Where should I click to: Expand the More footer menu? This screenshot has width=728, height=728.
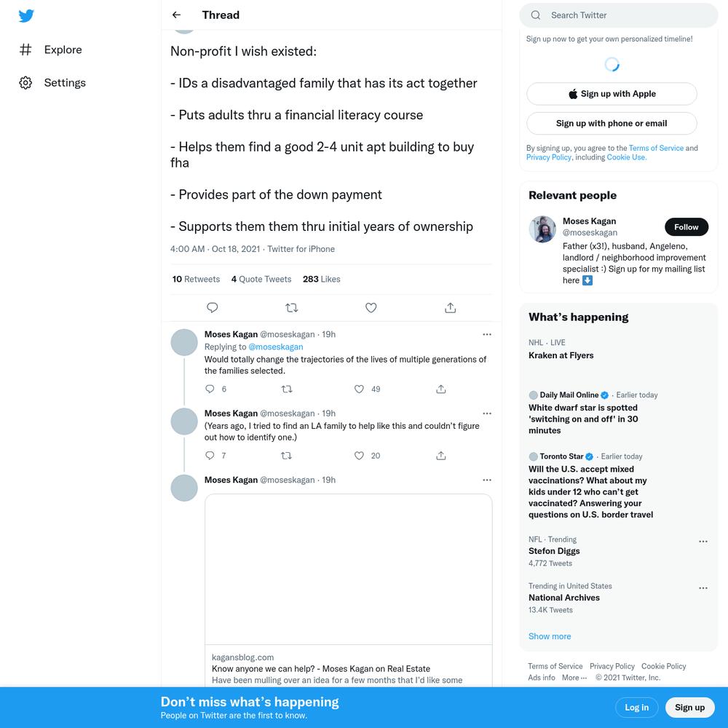[574, 678]
